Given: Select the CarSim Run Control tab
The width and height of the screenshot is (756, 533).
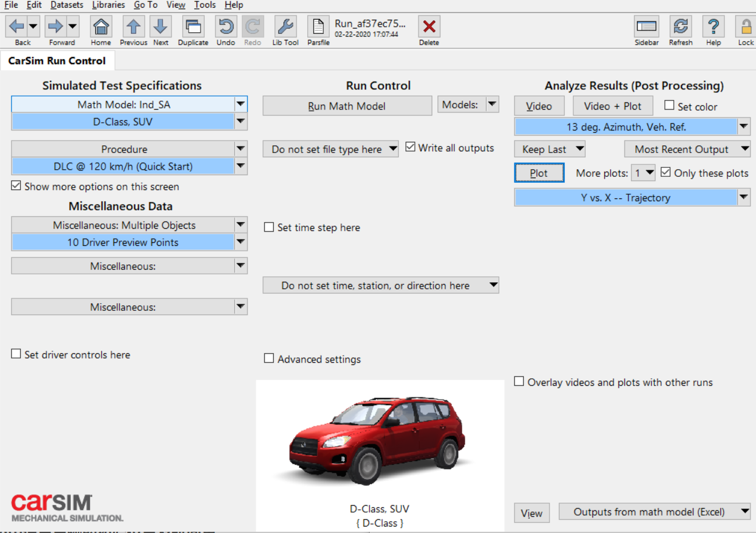Looking at the screenshot, I should pyautogui.click(x=57, y=61).
